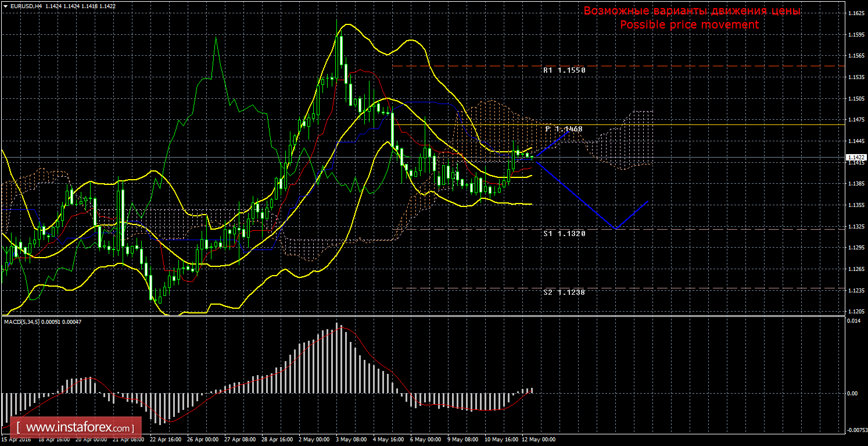The image size is (868, 446).
Task: Click the 27 Apr 08:00 time label
Action: point(239,440)
